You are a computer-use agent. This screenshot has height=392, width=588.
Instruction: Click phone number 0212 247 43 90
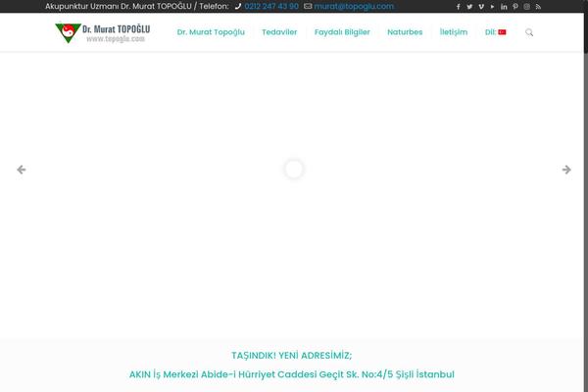271,7
